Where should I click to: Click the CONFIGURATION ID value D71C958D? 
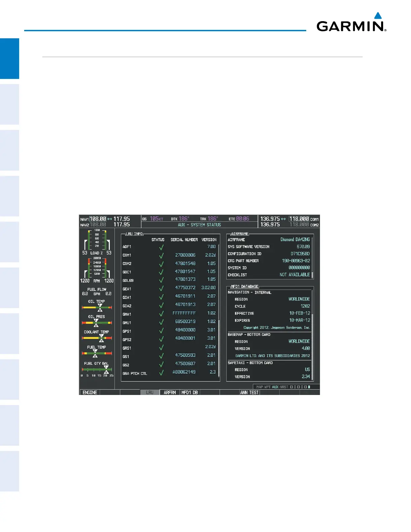(300, 254)
